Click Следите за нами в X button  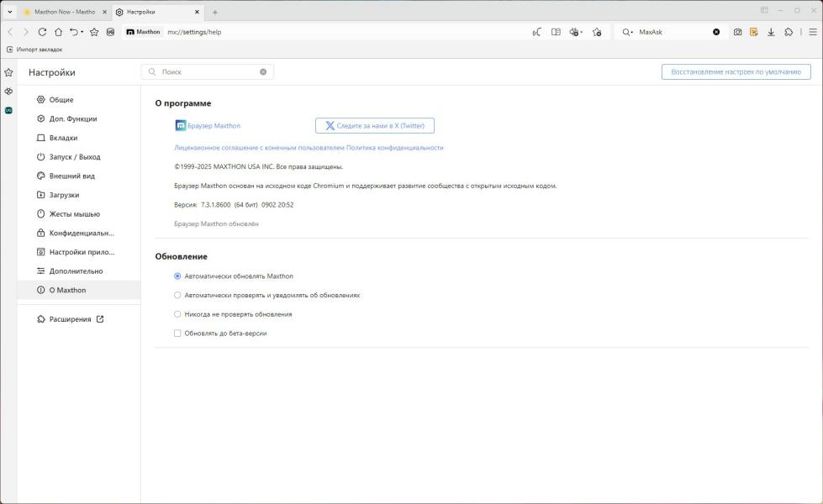(375, 126)
